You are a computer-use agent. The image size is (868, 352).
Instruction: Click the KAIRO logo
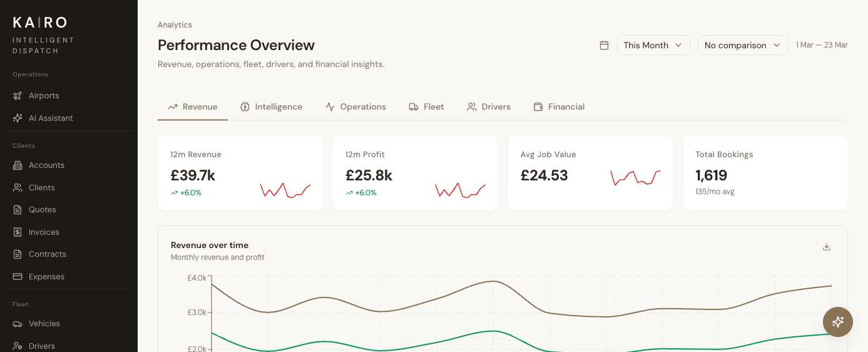point(40,23)
